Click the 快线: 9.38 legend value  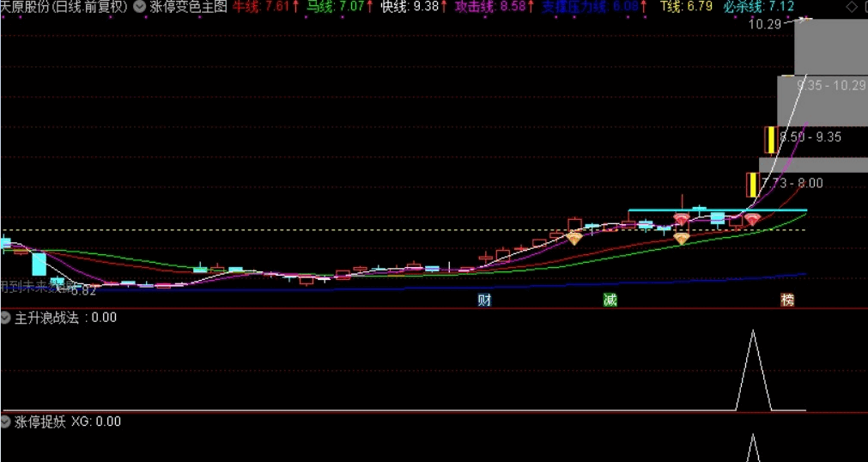coord(414,7)
